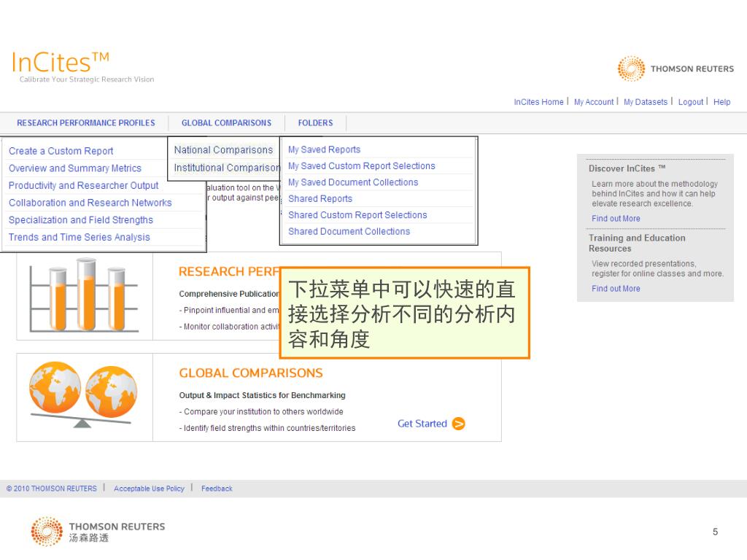
Task: Click the test tubes illustration
Action: click(x=85, y=295)
